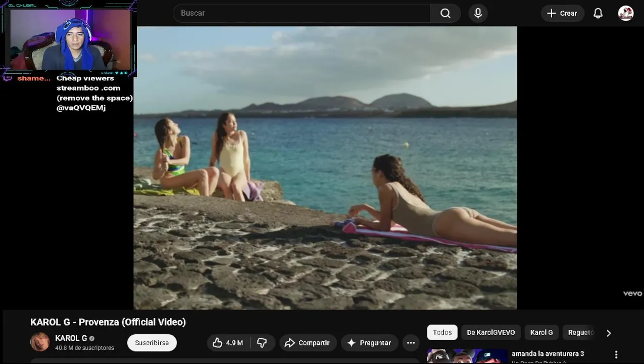Click the Preguntar button

point(369,343)
